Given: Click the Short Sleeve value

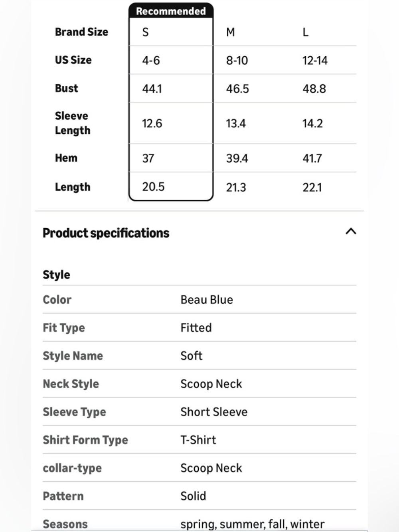Looking at the screenshot, I should tap(214, 412).
